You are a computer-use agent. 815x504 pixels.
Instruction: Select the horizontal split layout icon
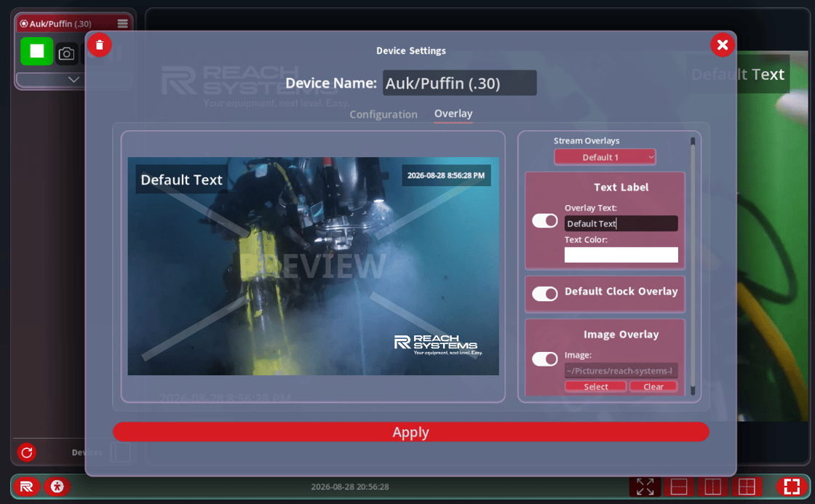click(x=679, y=487)
